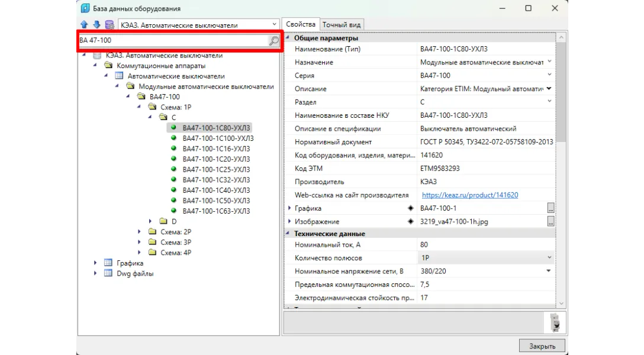Viewport: 644px width, 355px height.
Task: Switch to the Точный вид tab
Action: [342, 24]
